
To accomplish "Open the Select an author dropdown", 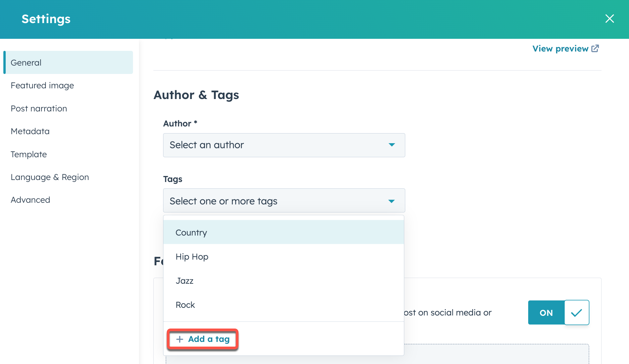I will click(x=284, y=145).
